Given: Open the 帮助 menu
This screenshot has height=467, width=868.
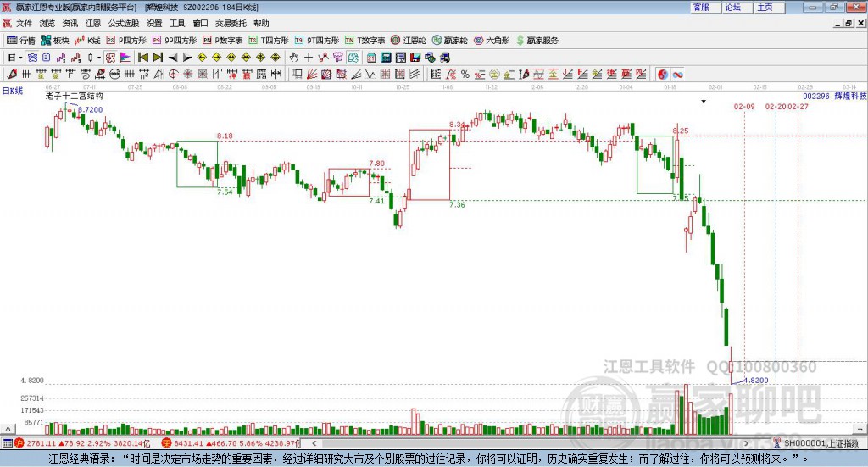Looking at the screenshot, I should click(261, 23).
